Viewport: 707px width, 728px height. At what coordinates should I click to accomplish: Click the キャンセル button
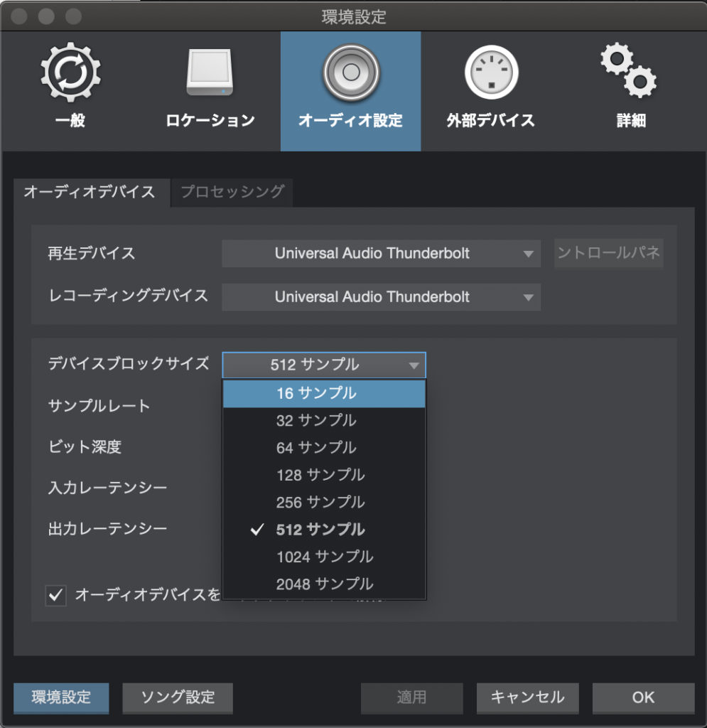click(527, 697)
